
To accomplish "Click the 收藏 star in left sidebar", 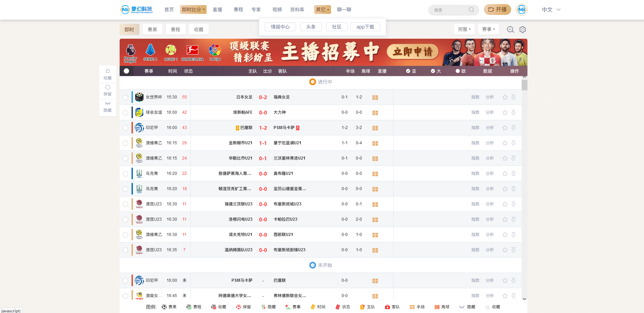I will pyautogui.click(x=108, y=74).
